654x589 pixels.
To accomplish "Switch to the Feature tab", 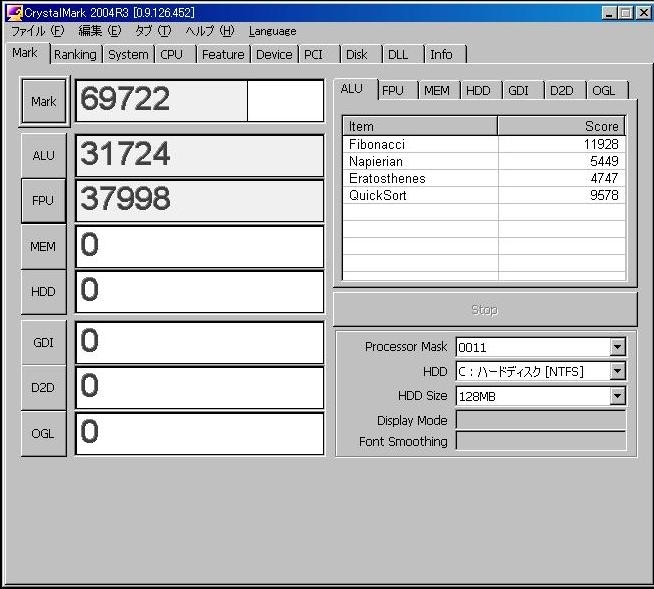I will coord(223,54).
